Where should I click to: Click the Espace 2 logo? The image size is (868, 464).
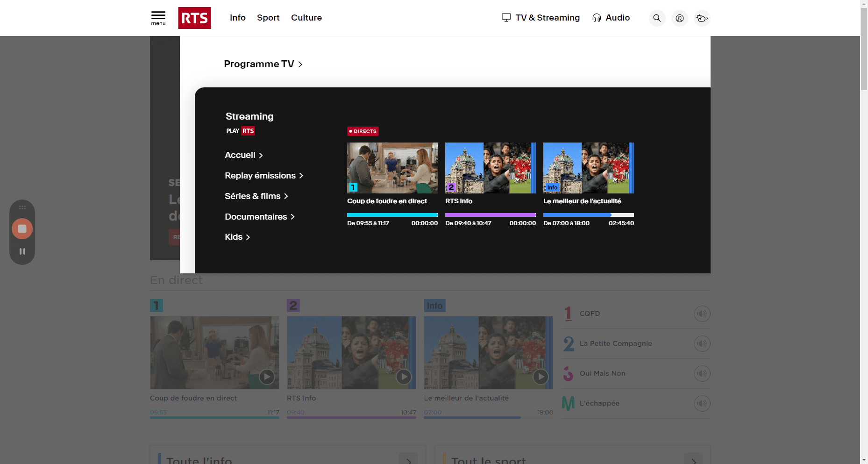[x=569, y=343]
